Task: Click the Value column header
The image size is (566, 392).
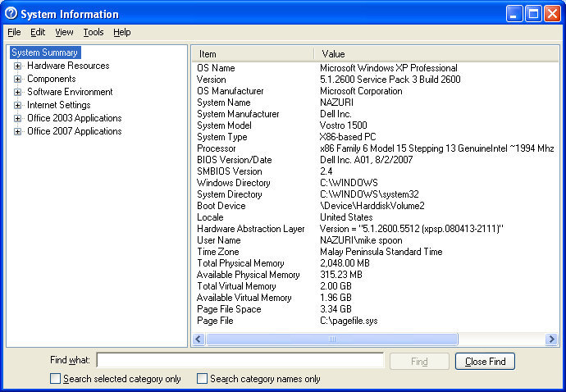Action: 436,54
